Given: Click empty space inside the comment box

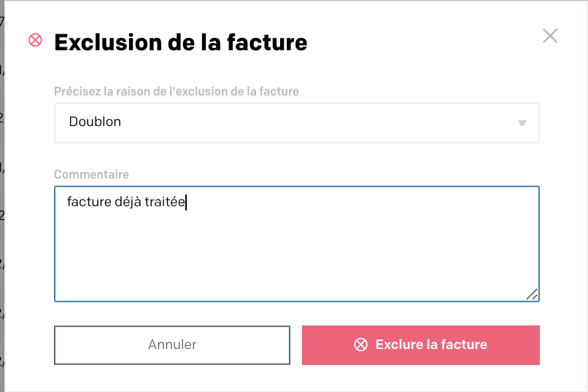Looking at the screenshot, I should click(297, 259).
